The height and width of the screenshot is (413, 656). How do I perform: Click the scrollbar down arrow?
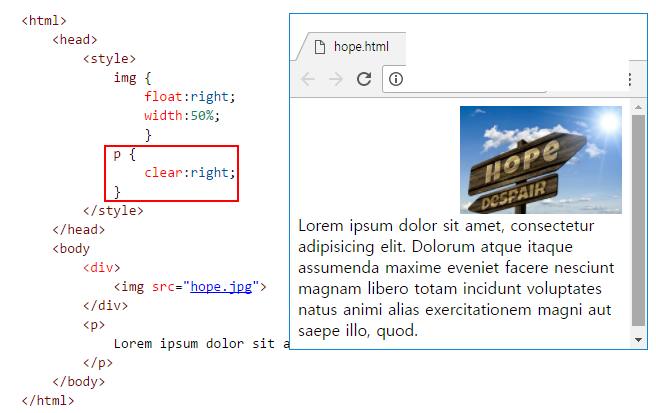coord(638,340)
